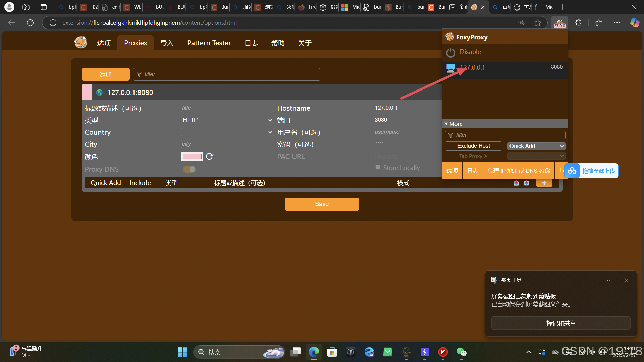644x362 pixels.
Task: Switch to the Pattern Tester tab
Action: tap(209, 43)
